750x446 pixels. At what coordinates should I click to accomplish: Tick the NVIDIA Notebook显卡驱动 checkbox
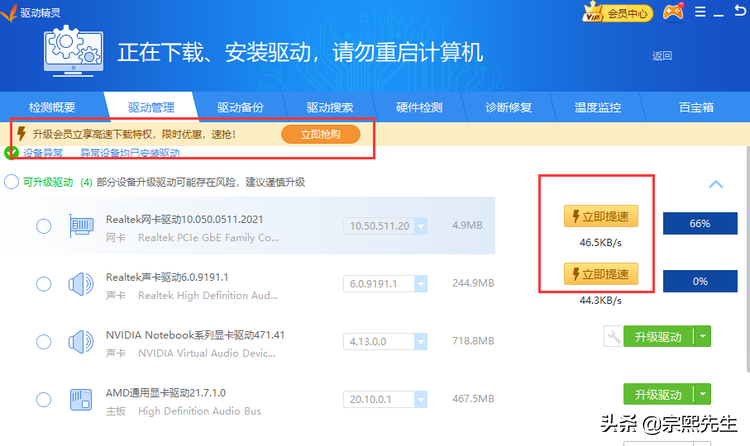[44, 342]
